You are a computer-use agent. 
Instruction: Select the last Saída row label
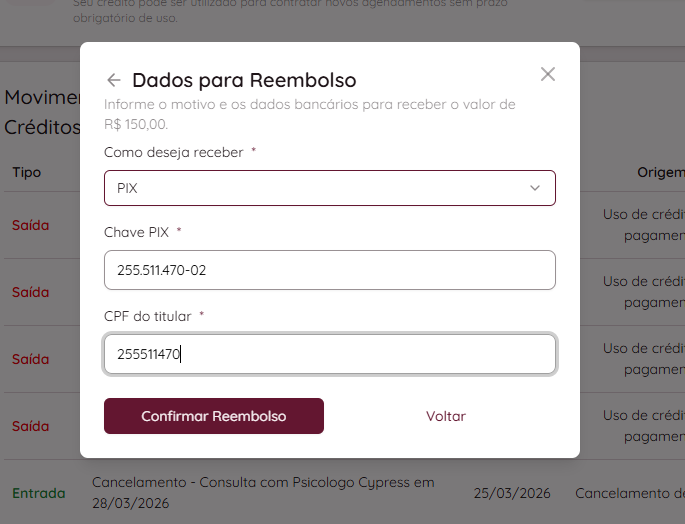coord(31,426)
